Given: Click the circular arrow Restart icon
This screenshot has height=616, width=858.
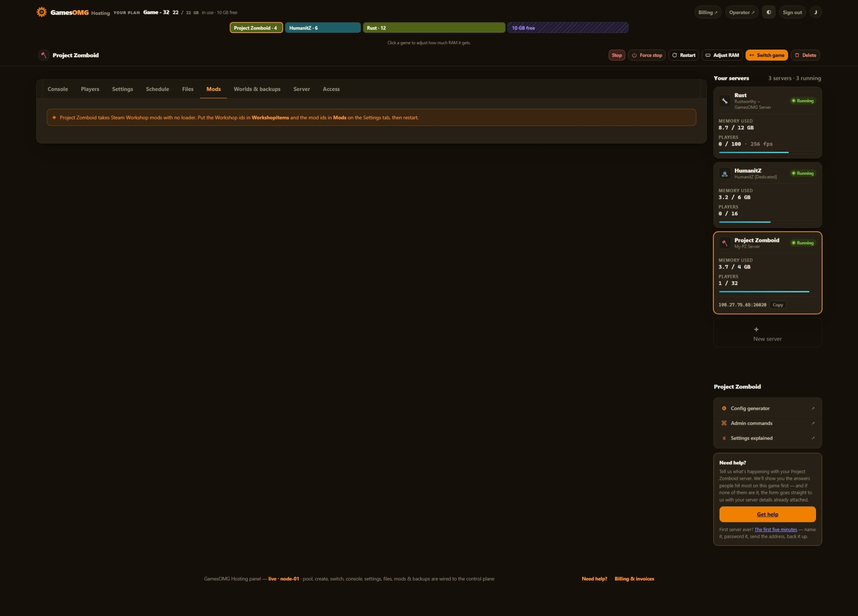Looking at the screenshot, I should point(675,55).
